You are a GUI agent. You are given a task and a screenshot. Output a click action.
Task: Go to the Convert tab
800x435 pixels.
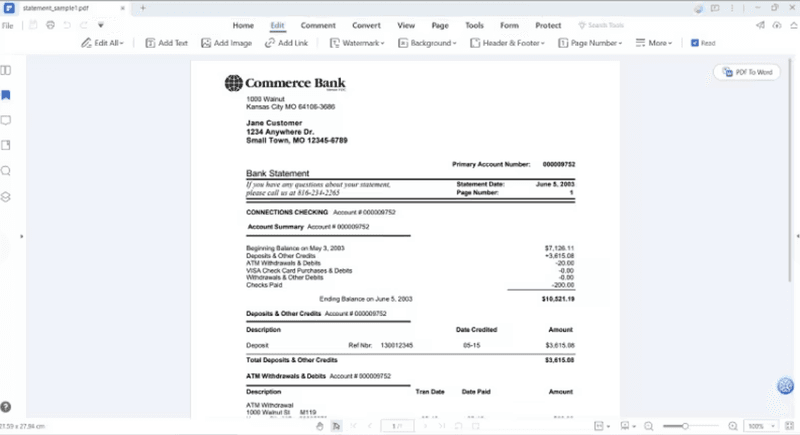point(366,25)
